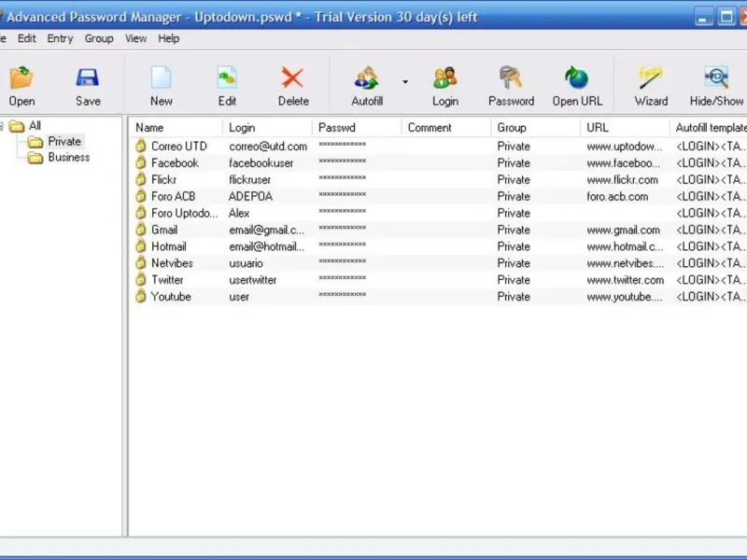Select the Youtube entry name
The width and height of the screenshot is (747, 560).
click(x=171, y=296)
